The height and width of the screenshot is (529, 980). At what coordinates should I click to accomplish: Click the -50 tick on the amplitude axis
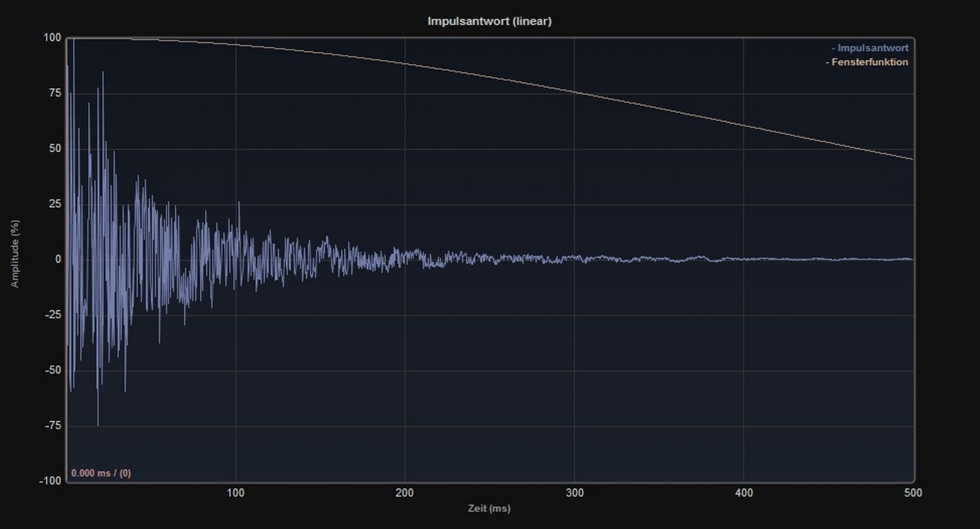[53, 370]
